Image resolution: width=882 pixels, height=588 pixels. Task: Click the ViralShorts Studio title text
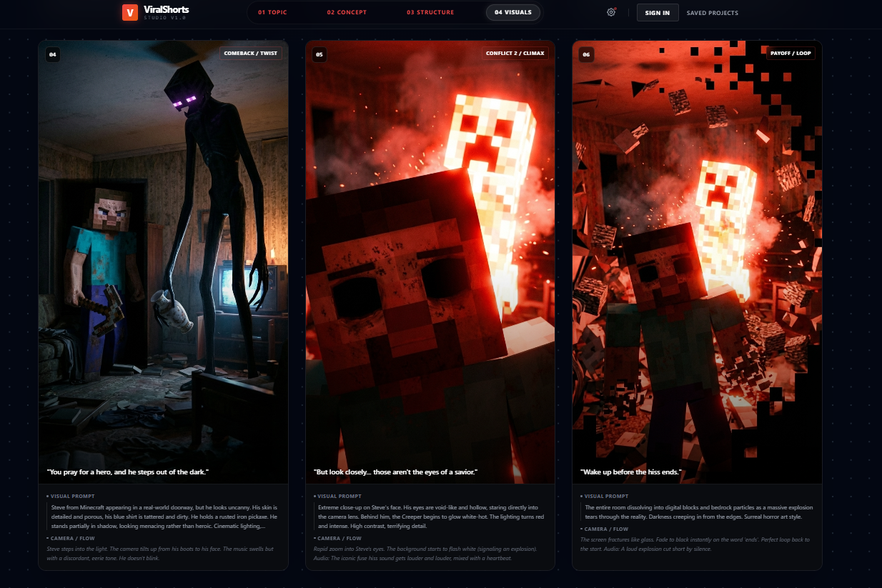click(166, 12)
